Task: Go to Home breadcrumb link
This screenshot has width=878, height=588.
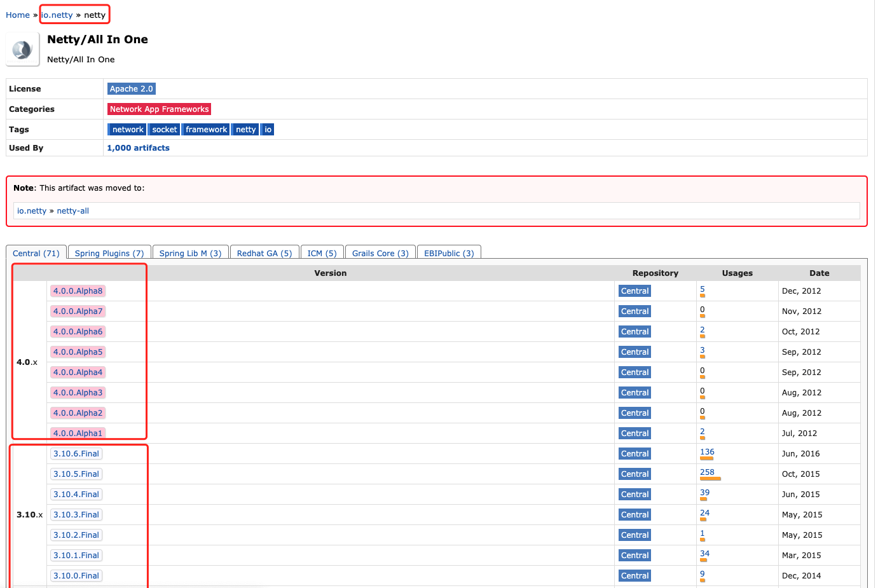Action: click(18, 15)
